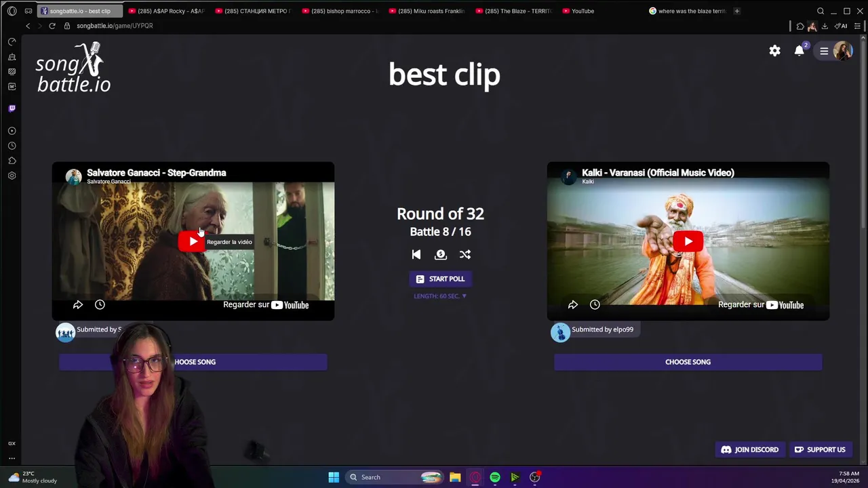Open Kalki Varanasi video on YouTube
The width and height of the screenshot is (868, 488).
tap(761, 305)
